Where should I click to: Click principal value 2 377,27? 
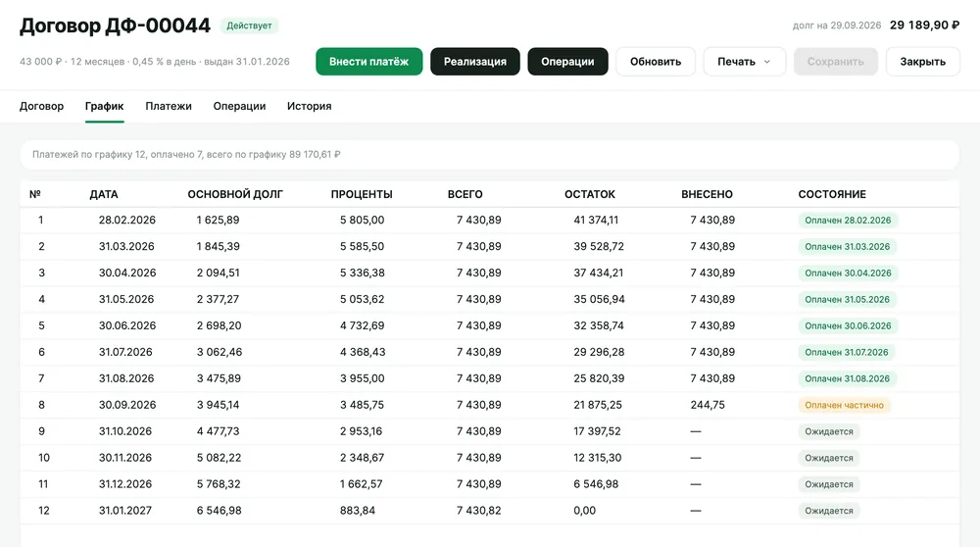tap(219, 299)
